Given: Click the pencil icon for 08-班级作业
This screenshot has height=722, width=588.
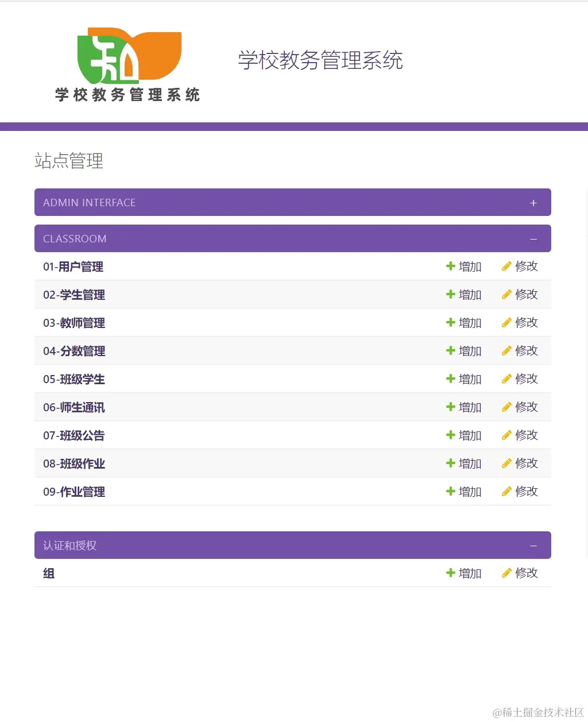Looking at the screenshot, I should coord(506,463).
